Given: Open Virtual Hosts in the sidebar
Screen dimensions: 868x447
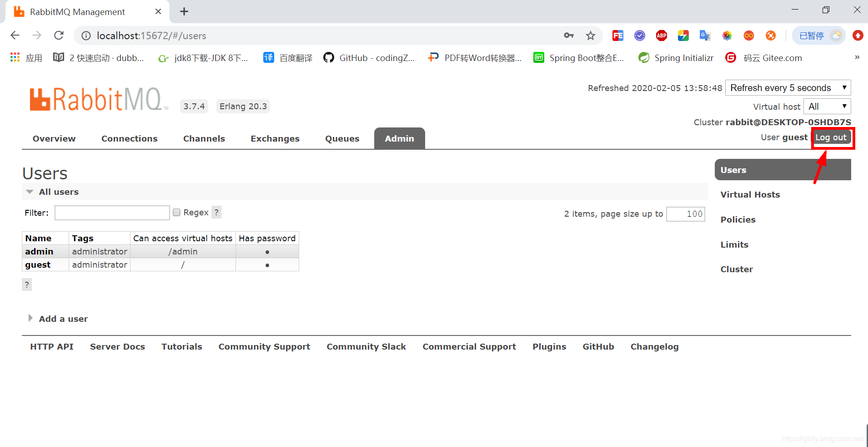Looking at the screenshot, I should pyautogui.click(x=750, y=194).
